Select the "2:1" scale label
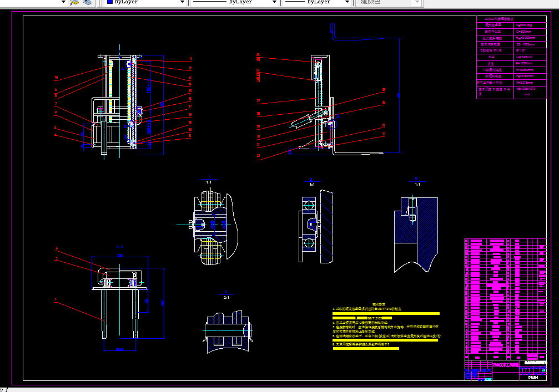Viewport: 559px width, 392px height. [226, 297]
